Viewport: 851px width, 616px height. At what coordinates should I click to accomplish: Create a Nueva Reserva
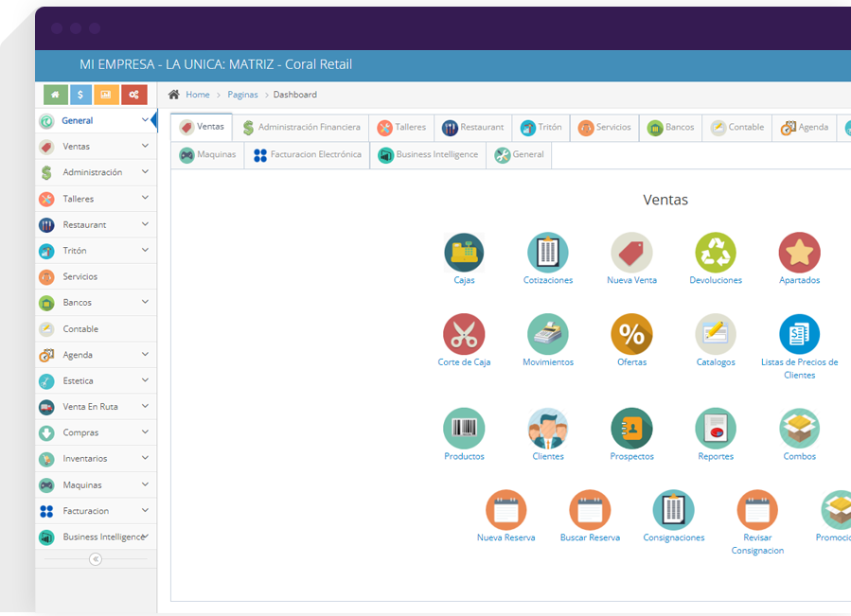click(x=505, y=510)
